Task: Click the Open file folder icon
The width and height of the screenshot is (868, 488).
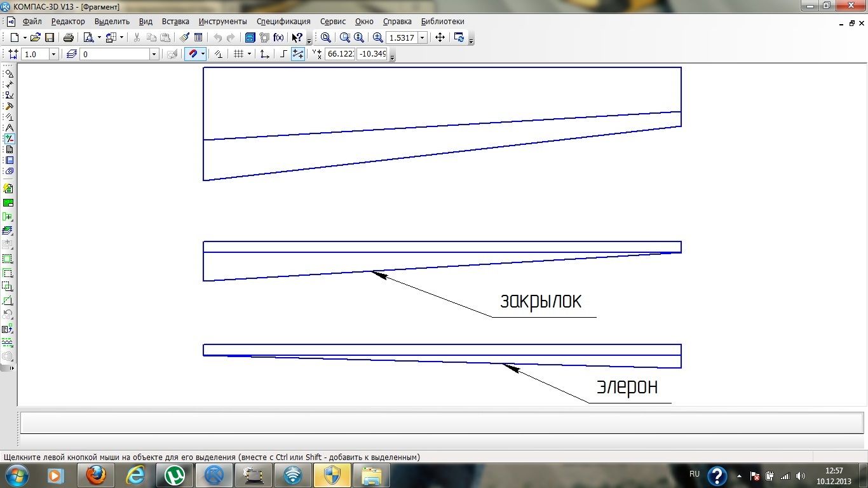Action: coord(36,37)
